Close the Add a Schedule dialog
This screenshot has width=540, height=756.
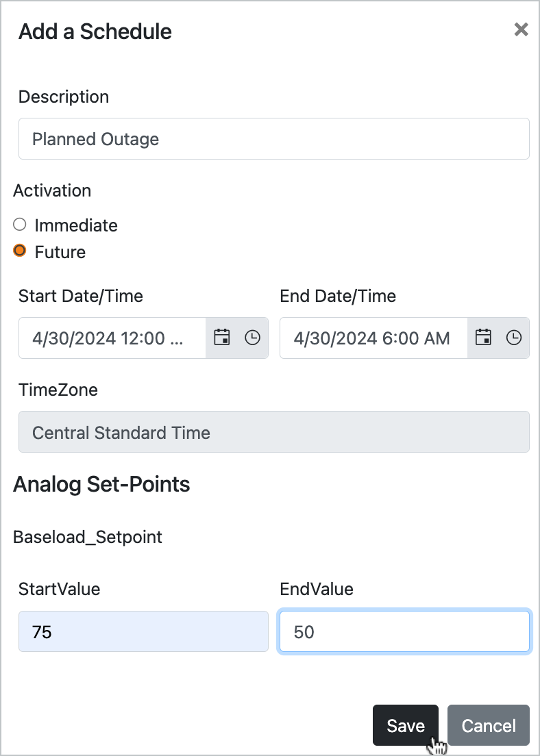[x=521, y=29]
